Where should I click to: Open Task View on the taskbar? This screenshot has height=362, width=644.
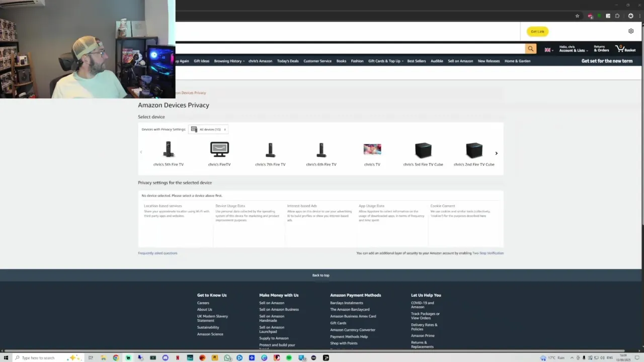coord(91,358)
